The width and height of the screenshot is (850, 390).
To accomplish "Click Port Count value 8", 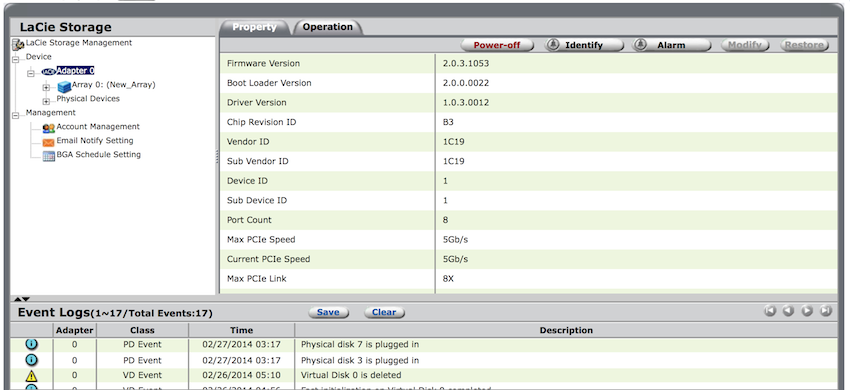I will (x=446, y=220).
